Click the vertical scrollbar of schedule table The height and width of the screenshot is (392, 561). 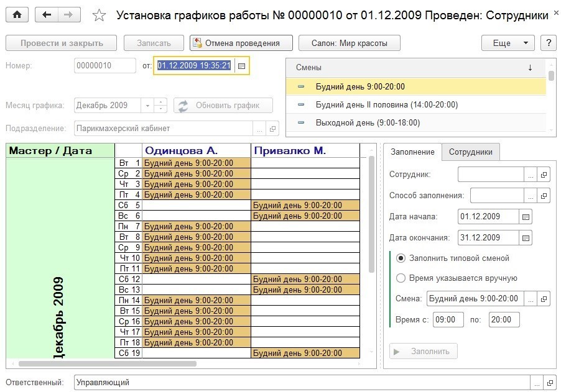click(x=371, y=214)
